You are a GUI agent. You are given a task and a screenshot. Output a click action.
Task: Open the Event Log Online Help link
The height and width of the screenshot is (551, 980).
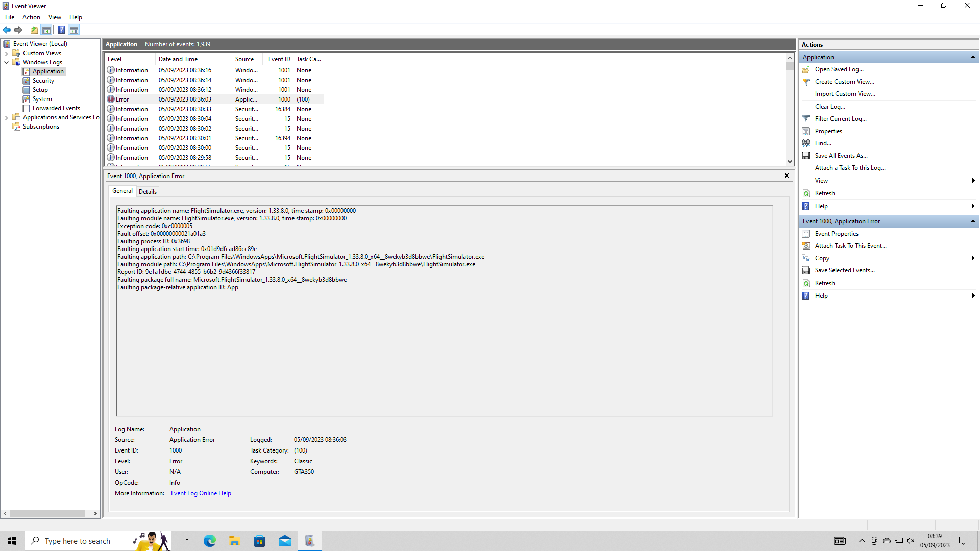(201, 493)
